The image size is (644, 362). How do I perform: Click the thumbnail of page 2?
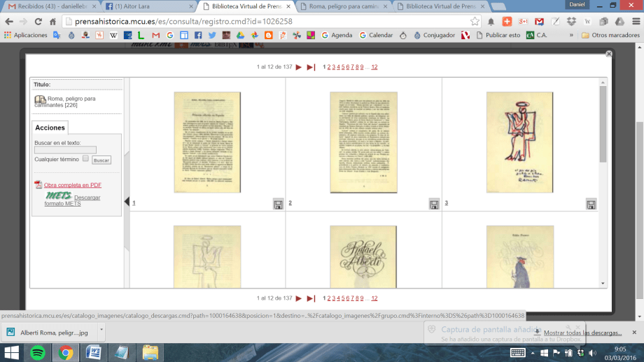click(x=363, y=142)
